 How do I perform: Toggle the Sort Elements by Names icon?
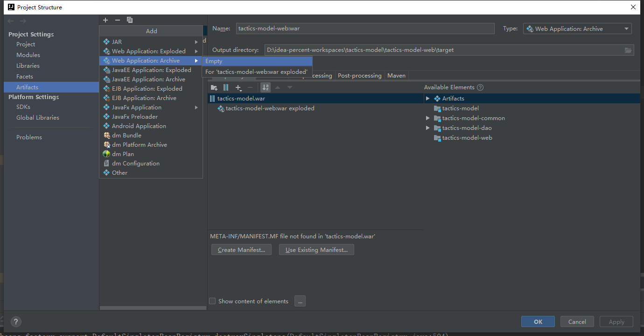[266, 87]
